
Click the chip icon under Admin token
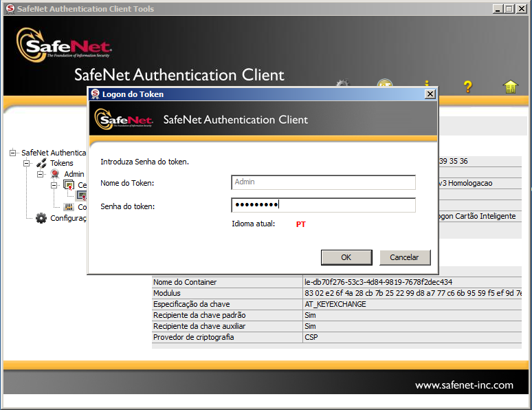coord(69,206)
